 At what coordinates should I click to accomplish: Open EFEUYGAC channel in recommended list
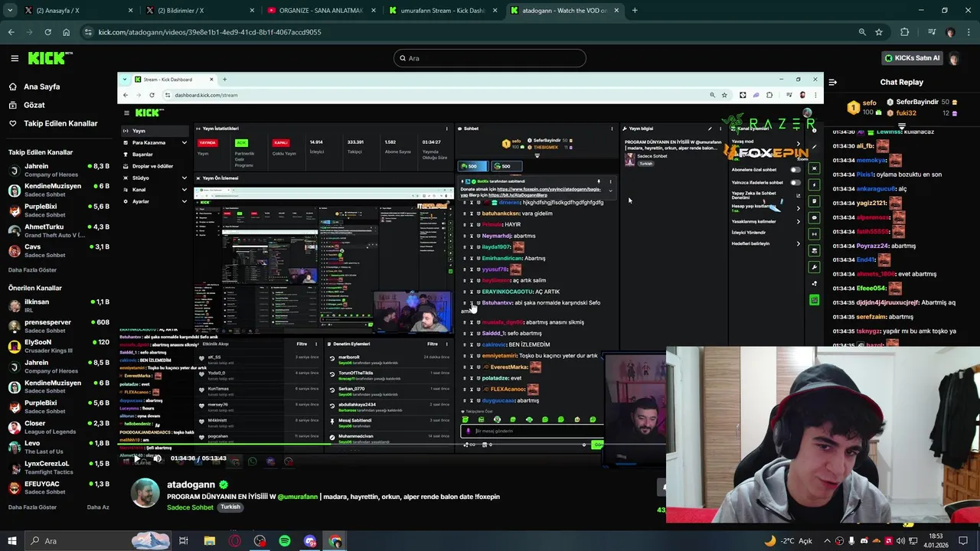58,487
